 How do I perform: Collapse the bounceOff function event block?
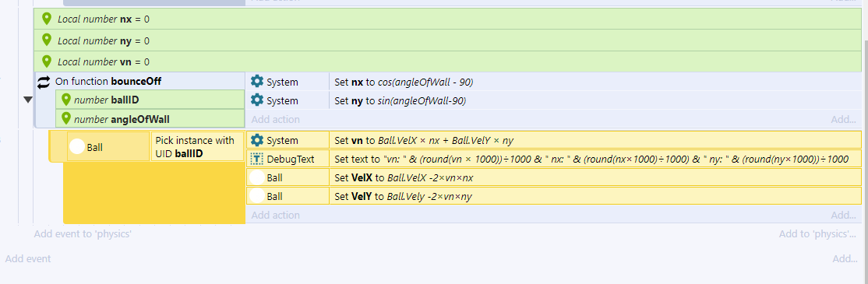tap(28, 100)
